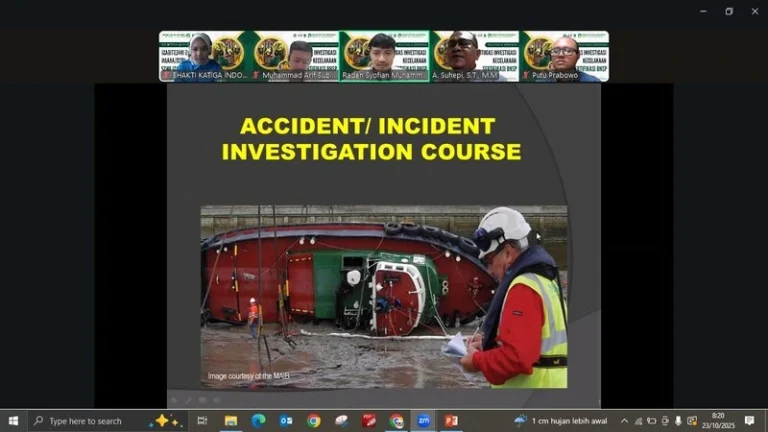Open the weather widget 'hujan lebih awal'
Viewport: 768px width, 432px height.
click(x=561, y=421)
